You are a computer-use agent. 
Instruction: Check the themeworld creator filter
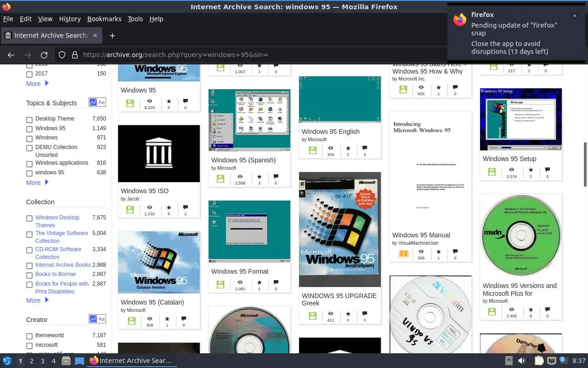(x=29, y=336)
